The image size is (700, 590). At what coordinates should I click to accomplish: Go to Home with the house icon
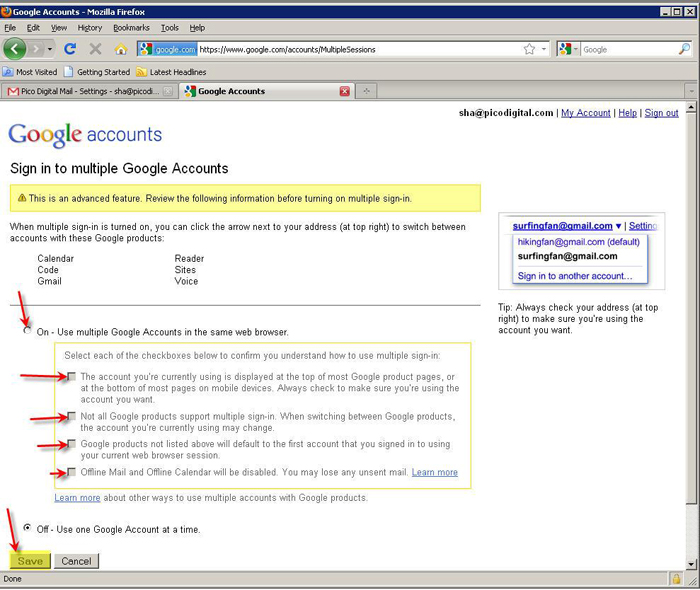point(121,49)
